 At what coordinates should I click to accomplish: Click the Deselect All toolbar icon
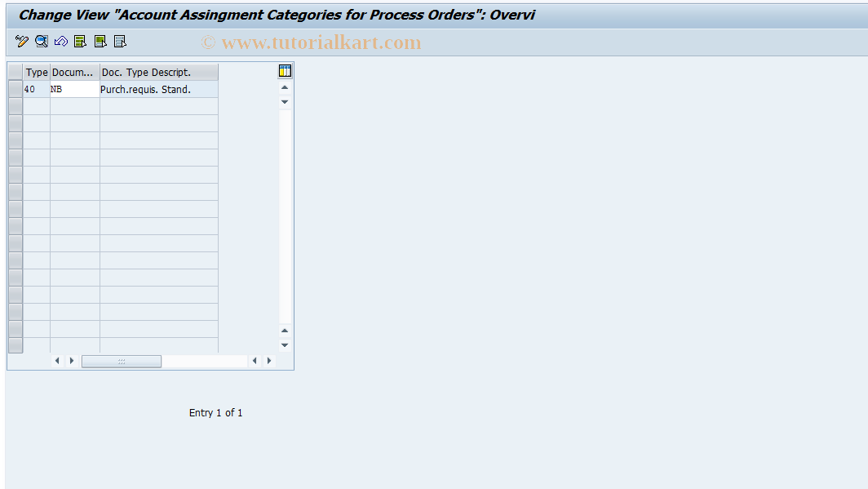click(120, 42)
